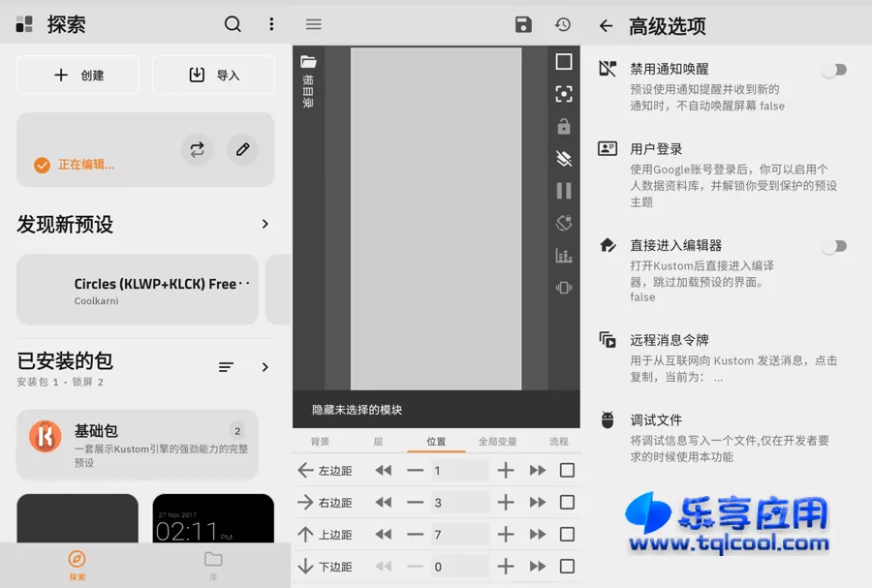Click the lock icon in editor sidebar
The height and width of the screenshot is (588, 872).
point(564,126)
